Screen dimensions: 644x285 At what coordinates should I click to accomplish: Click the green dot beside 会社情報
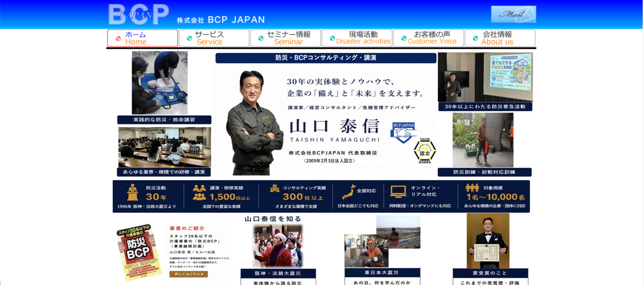(475, 38)
